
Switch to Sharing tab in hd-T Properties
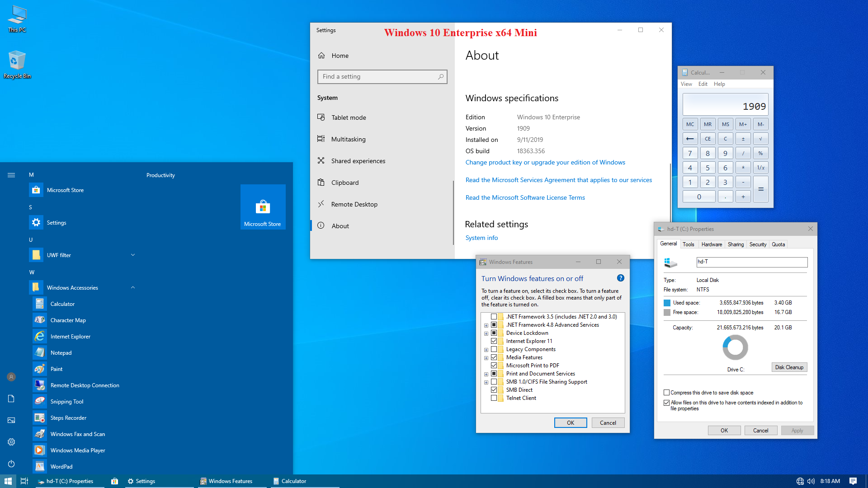735,244
